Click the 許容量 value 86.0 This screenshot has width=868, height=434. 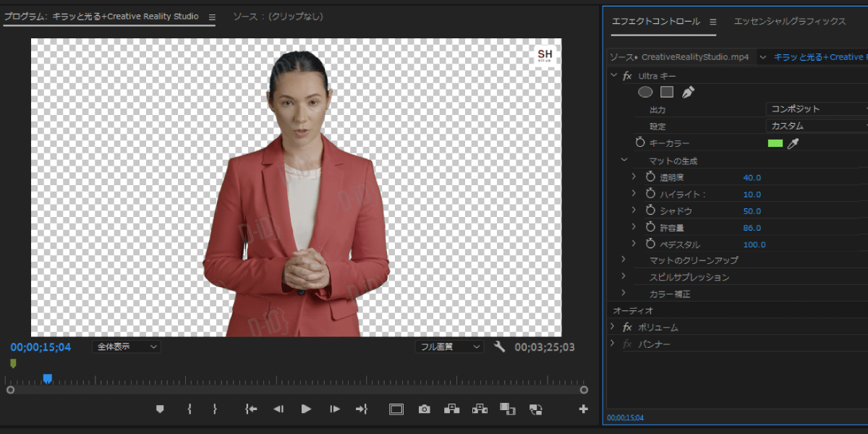752,228
